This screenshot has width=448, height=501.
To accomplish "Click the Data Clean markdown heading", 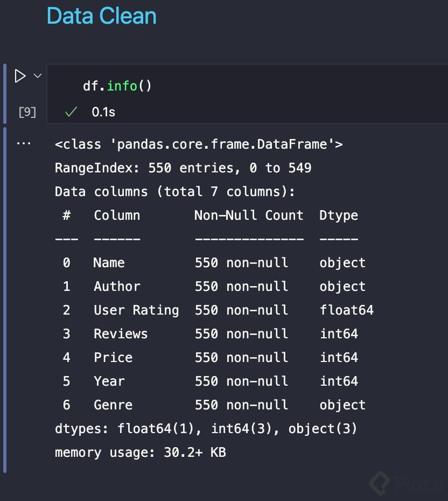I will pos(102,16).
